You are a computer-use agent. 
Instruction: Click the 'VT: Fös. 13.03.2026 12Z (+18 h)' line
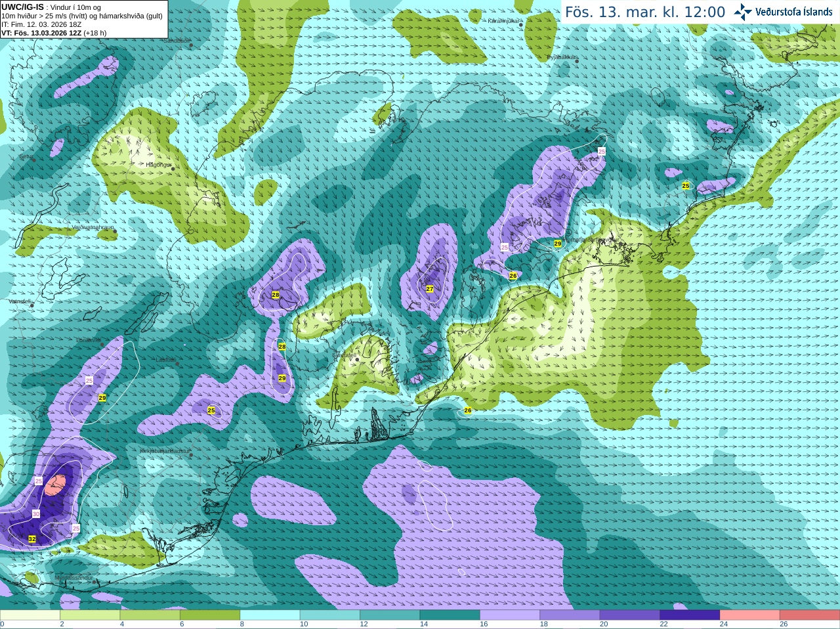[54, 33]
